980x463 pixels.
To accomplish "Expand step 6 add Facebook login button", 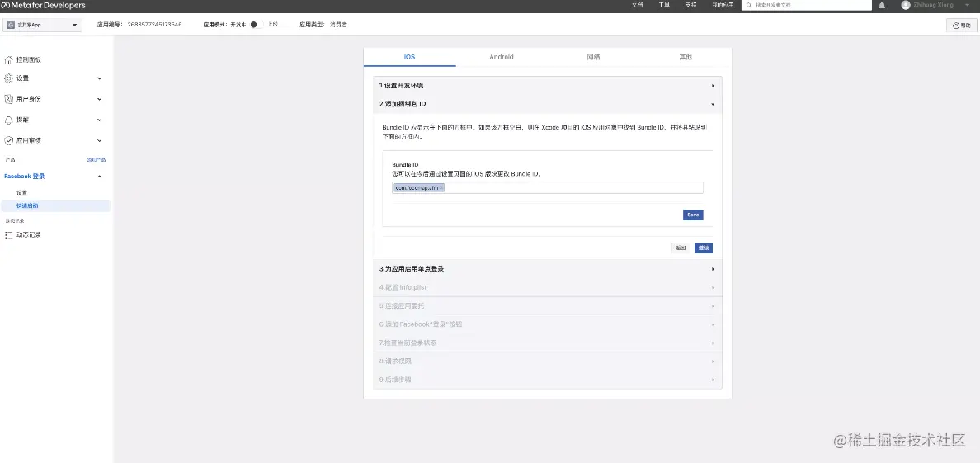I will (548, 324).
